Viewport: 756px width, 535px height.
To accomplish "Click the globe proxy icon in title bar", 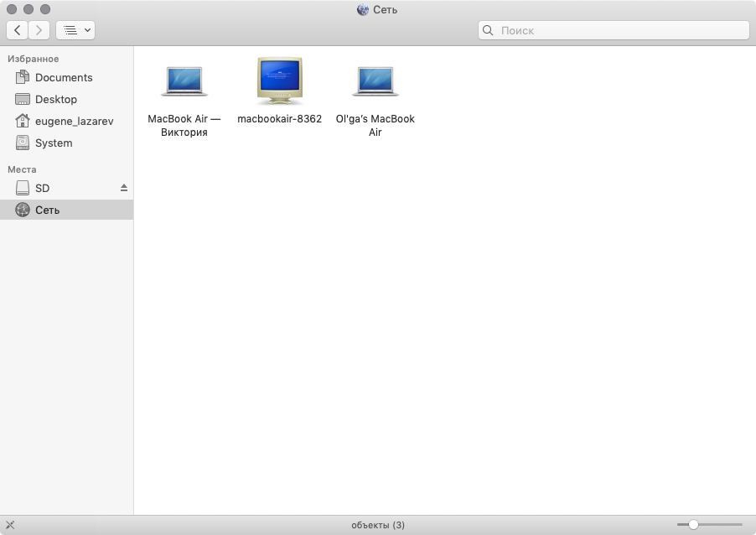I will pos(363,10).
